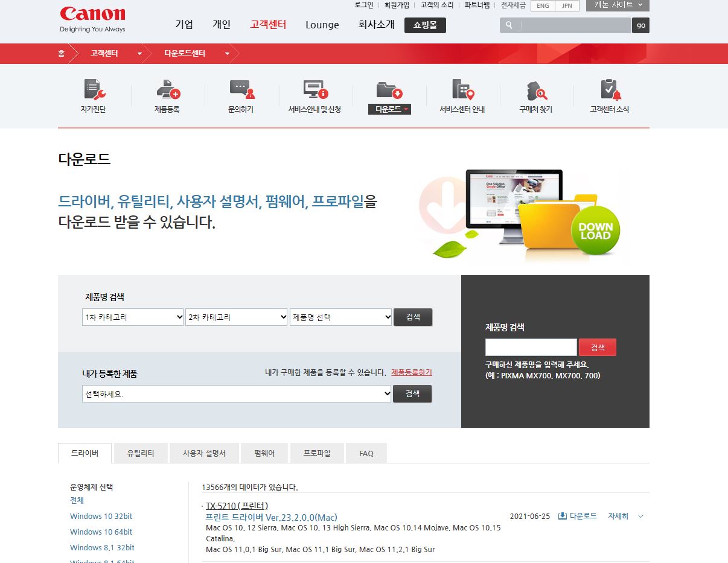Expand the 고객센터 breadcrumb arrow
Screen dimensions: 728x563
tap(140, 54)
